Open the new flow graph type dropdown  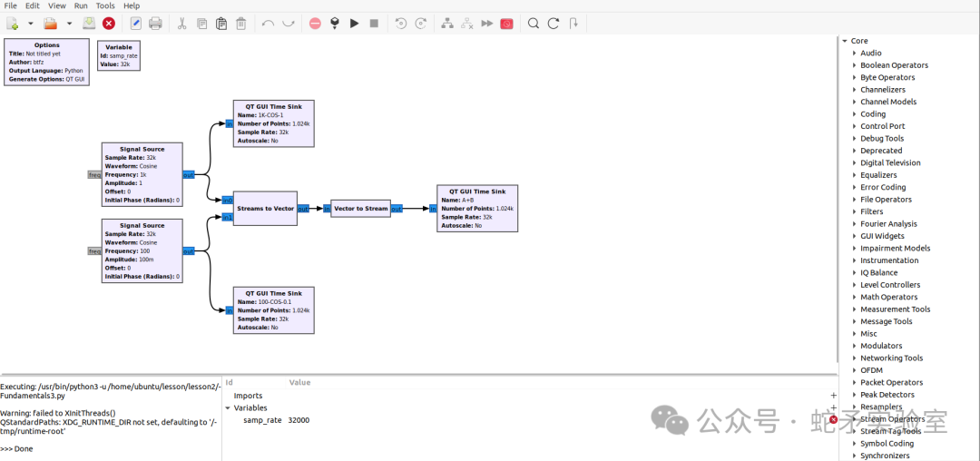point(30,24)
